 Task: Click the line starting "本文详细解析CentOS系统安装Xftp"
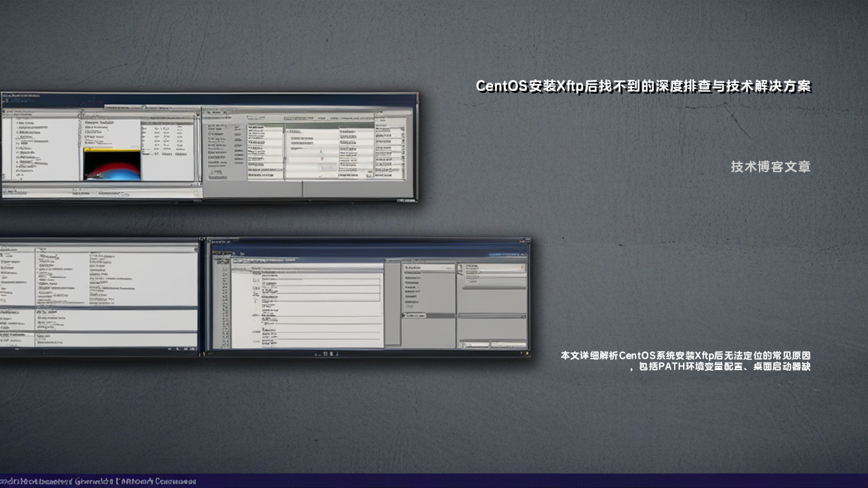pyautogui.click(x=686, y=355)
